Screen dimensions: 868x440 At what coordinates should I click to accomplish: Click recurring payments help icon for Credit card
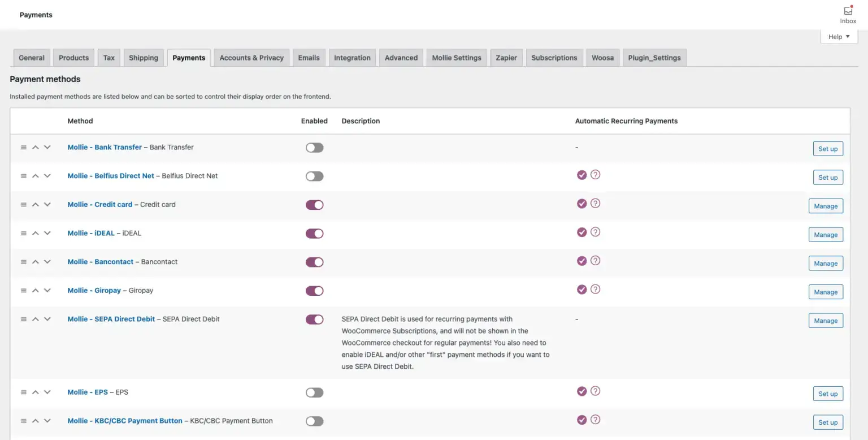coord(595,203)
